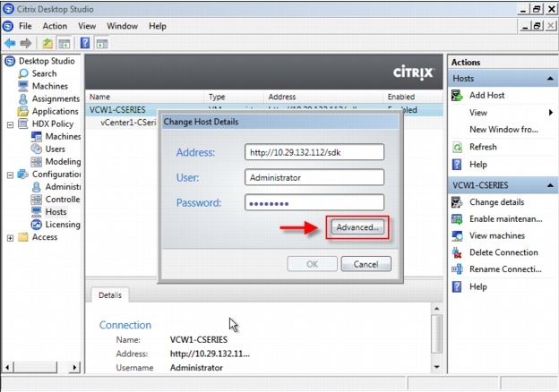
Task: Open the View menu in menu bar
Action: 87,26
